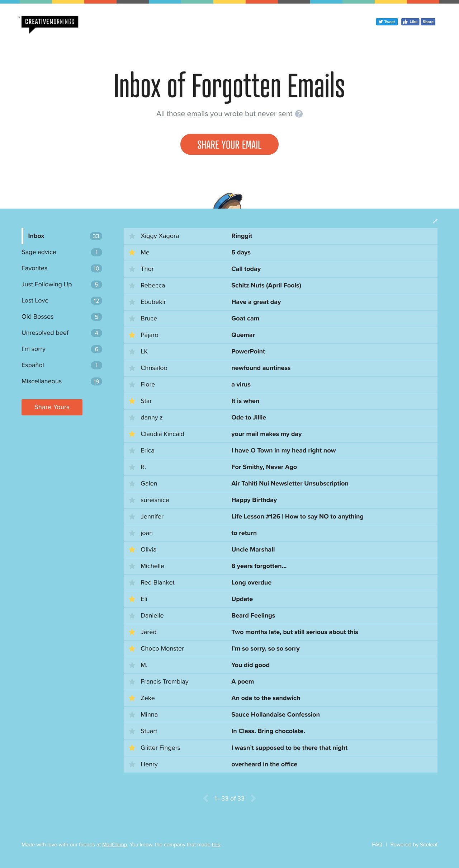Viewport: 459px width, 868px height.
Task: Click the eyedropper color theme icon
Action: pyautogui.click(x=435, y=221)
